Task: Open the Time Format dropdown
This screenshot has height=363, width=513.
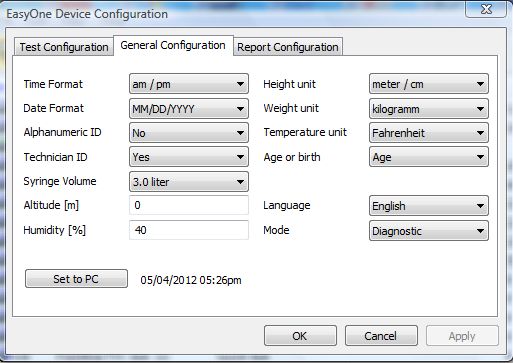Action: [x=189, y=84]
